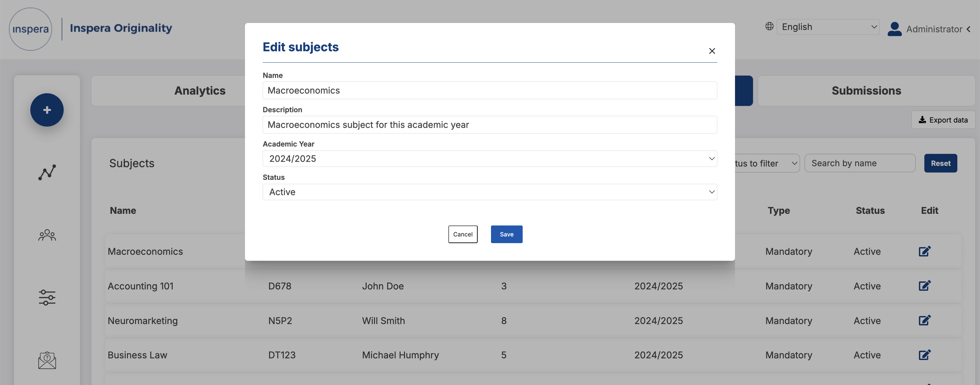Click the Cancel button
This screenshot has width=980, height=385.
463,234
